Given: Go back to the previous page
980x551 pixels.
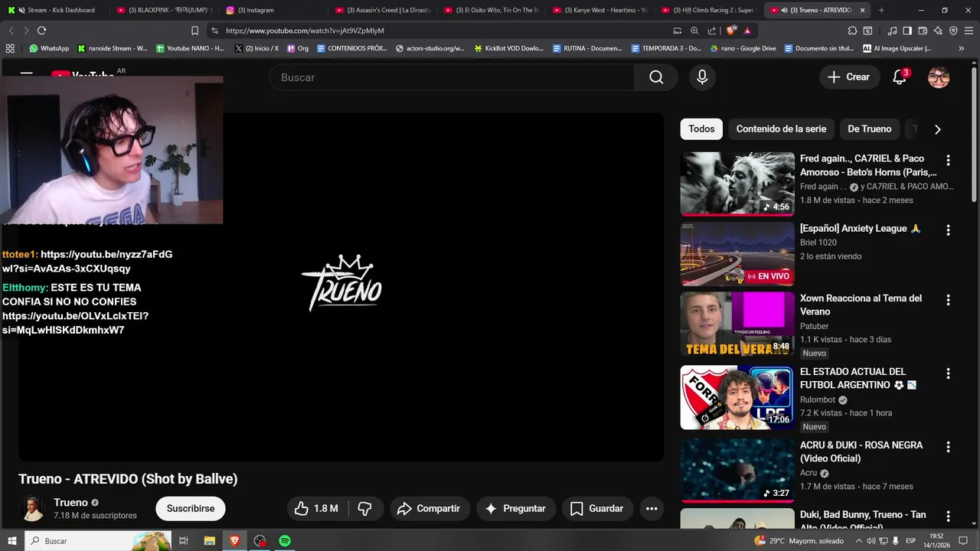Looking at the screenshot, I should point(11,31).
